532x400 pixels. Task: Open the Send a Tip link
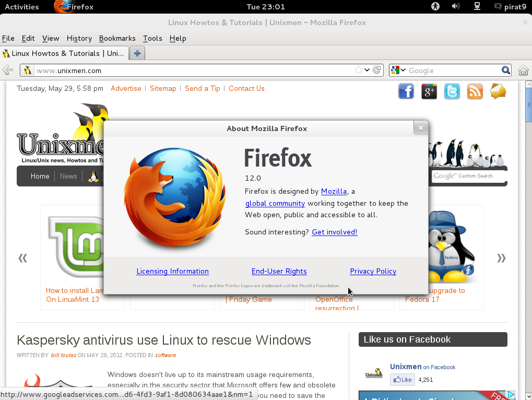click(202, 89)
